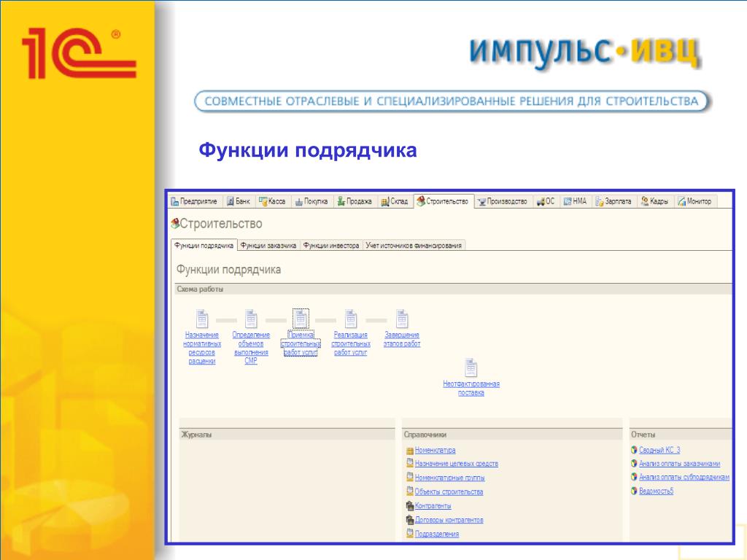Open Договоры контрагентов link

point(449,520)
